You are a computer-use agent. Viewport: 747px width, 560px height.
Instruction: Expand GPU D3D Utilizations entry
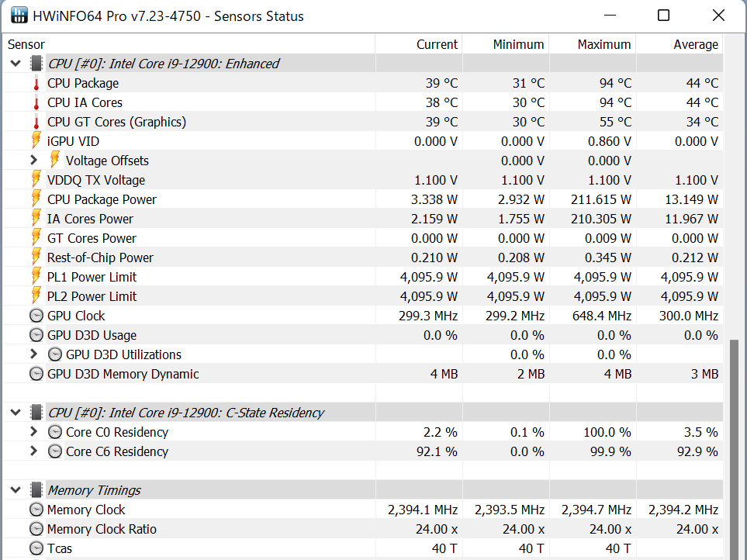(x=33, y=354)
